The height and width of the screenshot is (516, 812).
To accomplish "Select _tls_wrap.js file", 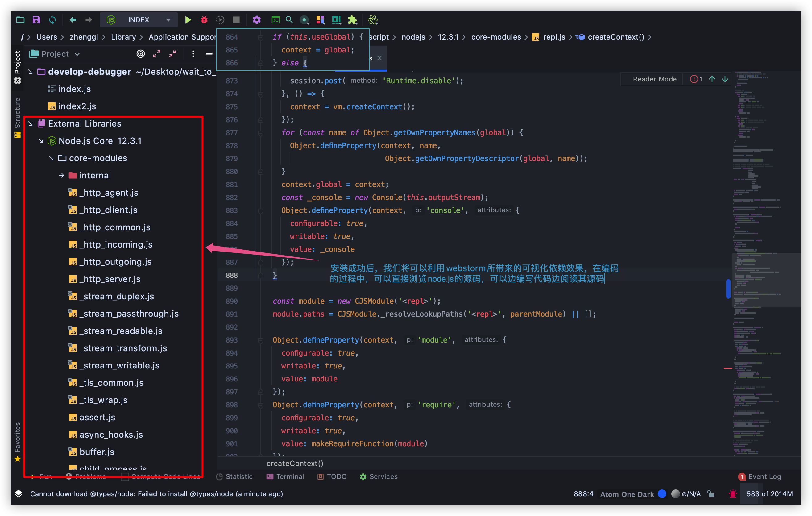I will tap(104, 400).
